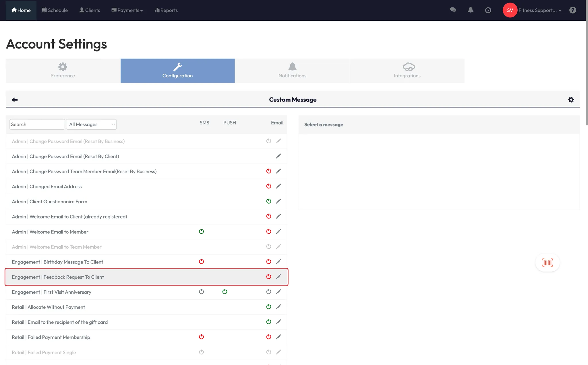Viewport: 588px width, 365px height.
Task: Open the Payments menu dropdown
Action: (x=127, y=10)
